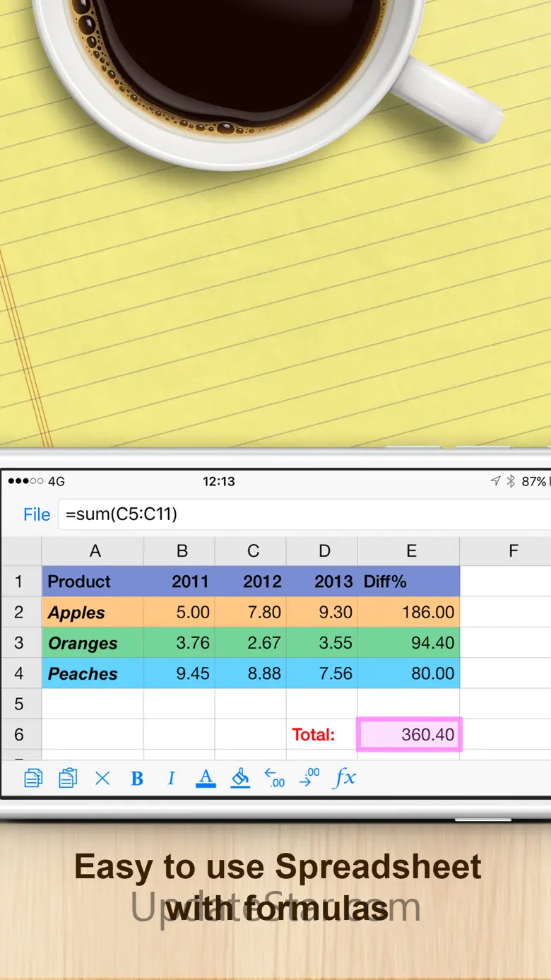Tap the battery percentage in status bar
Image resolution: width=551 pixels, height=980 pixels.
(x=533, y=481)
